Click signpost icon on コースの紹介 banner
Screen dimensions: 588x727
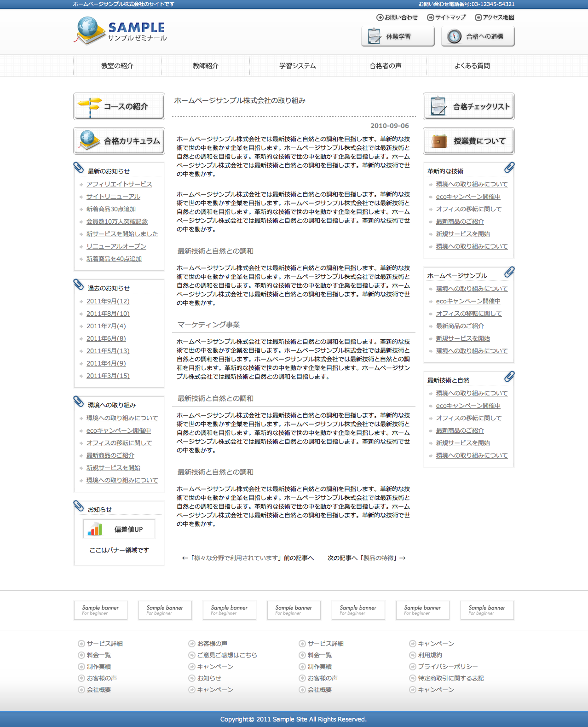point(90,106)
